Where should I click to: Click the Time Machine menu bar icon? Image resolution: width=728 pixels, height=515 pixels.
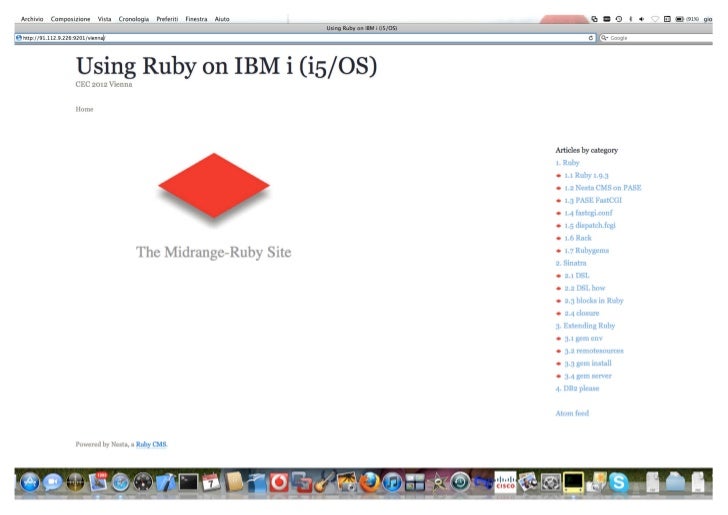619,19
